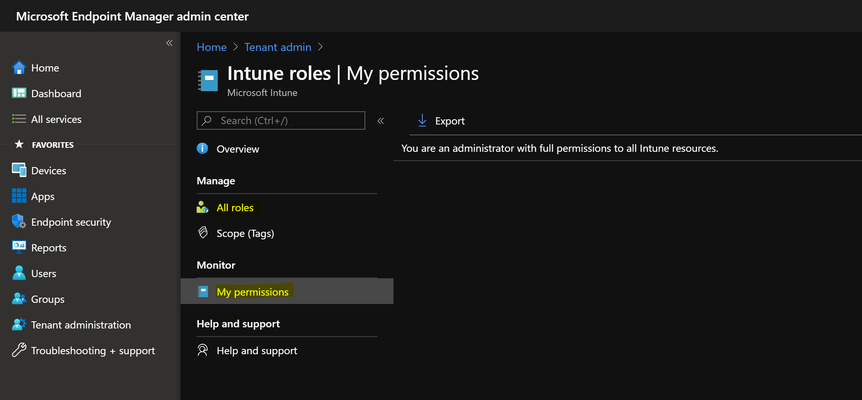
Task: Collapse the main left navigation sidebar
Action: pos(169,43)
